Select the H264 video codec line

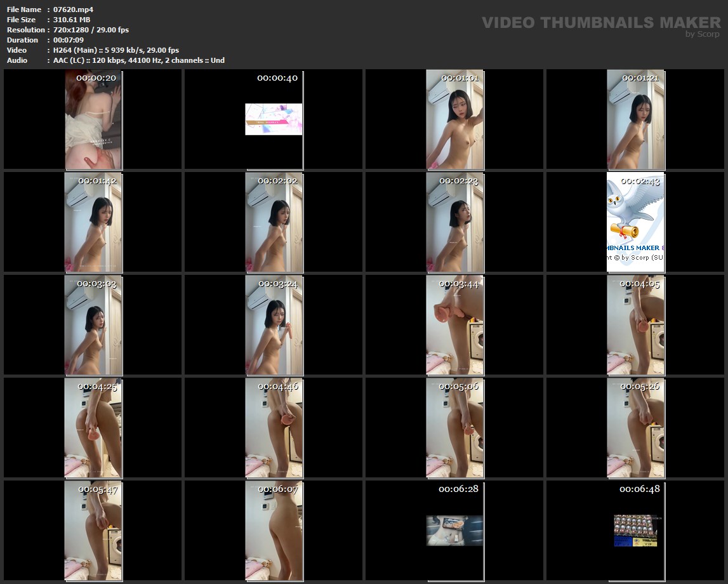coord(116,50)
